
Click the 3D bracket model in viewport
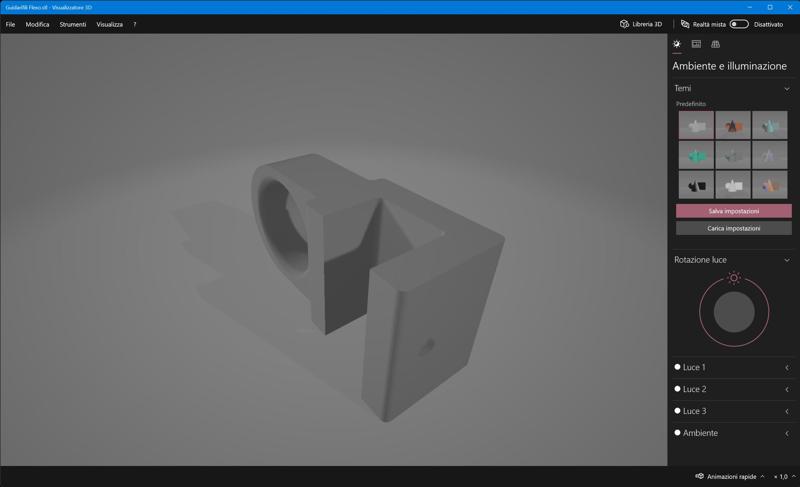[x=378, y=286]
